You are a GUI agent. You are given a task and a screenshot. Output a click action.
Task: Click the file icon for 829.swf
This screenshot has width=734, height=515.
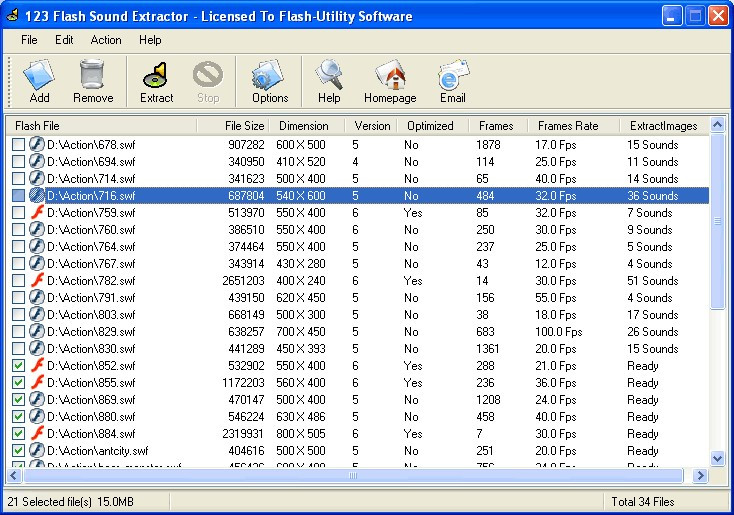(x=37, y=331)
